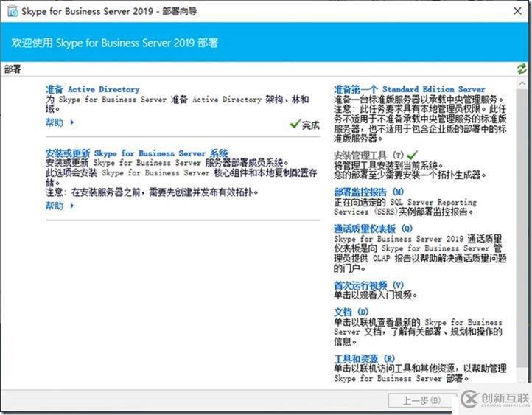Expand 帮助 arrow under 安装或更新 section

pyautogui.click(x=72, y=206)
